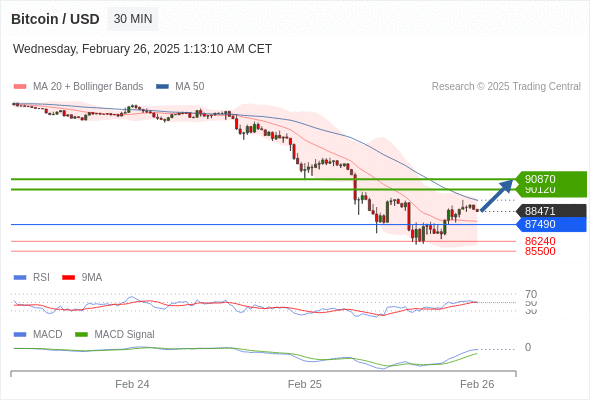Click the Bitcoin / USD chart title
The width and height of the screenshot is (590, 400).
click(x=55, y=19)
